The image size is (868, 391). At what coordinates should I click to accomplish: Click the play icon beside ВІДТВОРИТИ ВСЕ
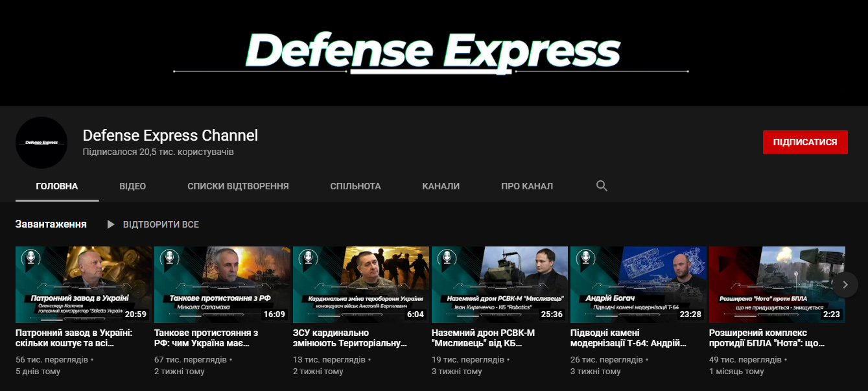111,224
